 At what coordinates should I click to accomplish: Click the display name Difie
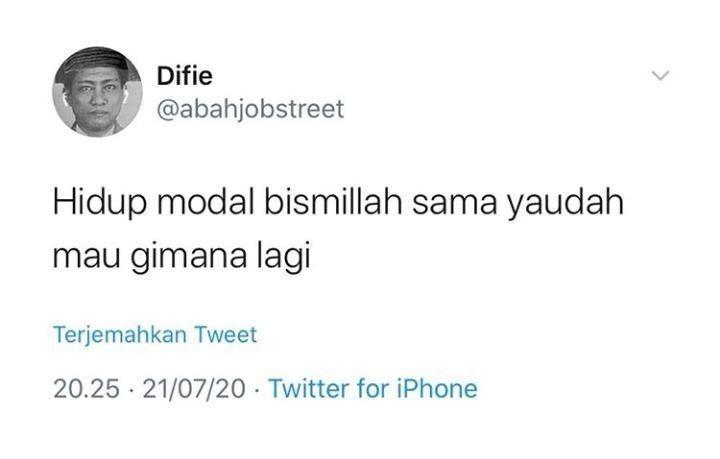tap(185, 76)
